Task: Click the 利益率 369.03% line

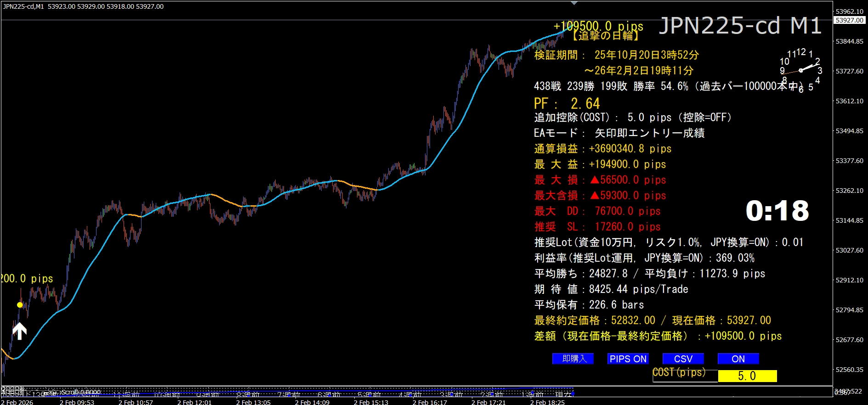Action: [644, 258]
